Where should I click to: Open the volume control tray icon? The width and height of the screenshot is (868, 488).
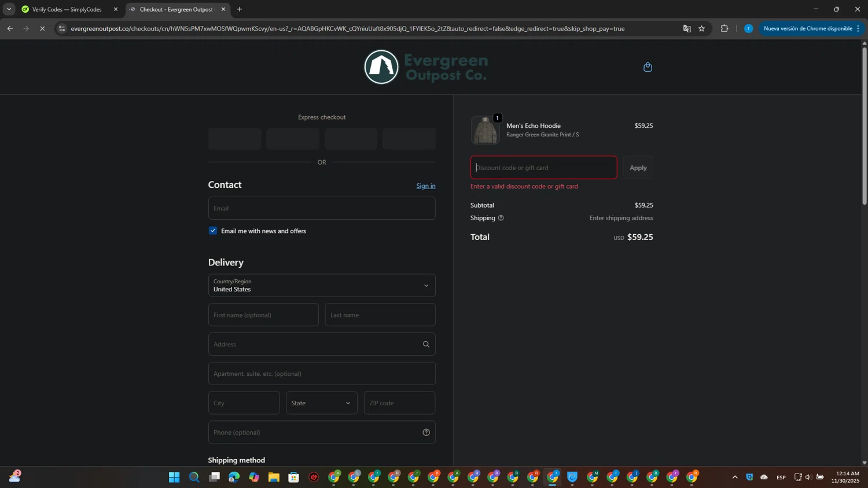point(808,477)
